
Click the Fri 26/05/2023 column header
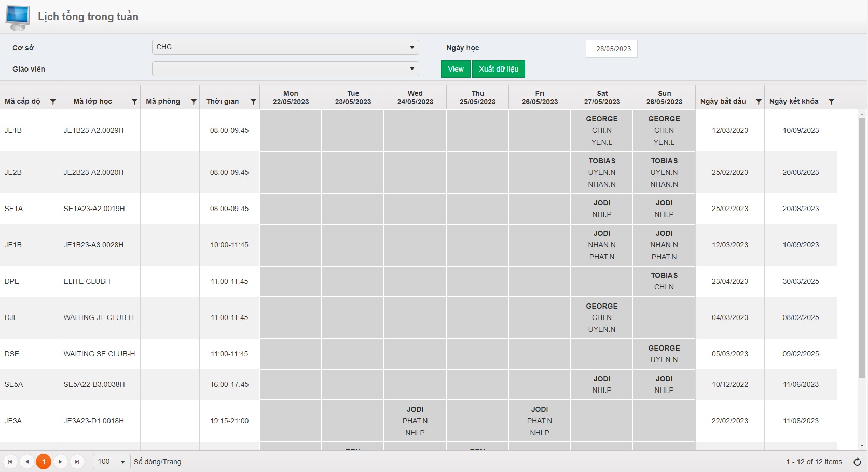540,98
